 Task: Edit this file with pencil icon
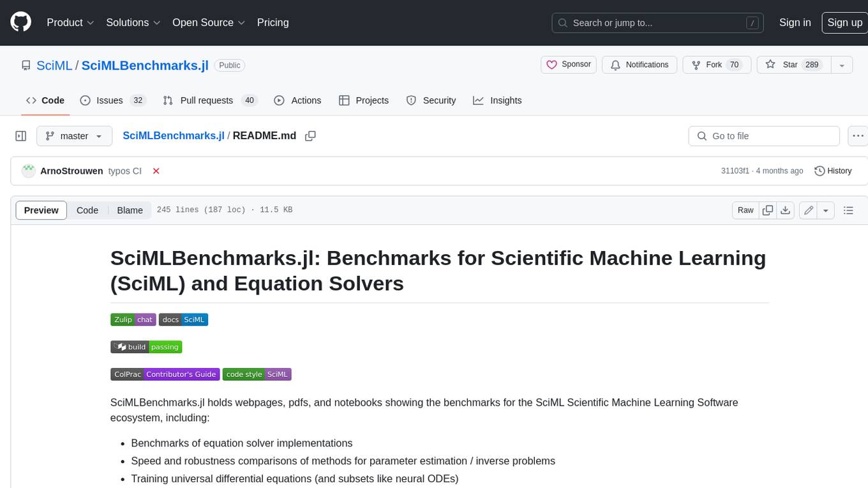click(809, 210)
